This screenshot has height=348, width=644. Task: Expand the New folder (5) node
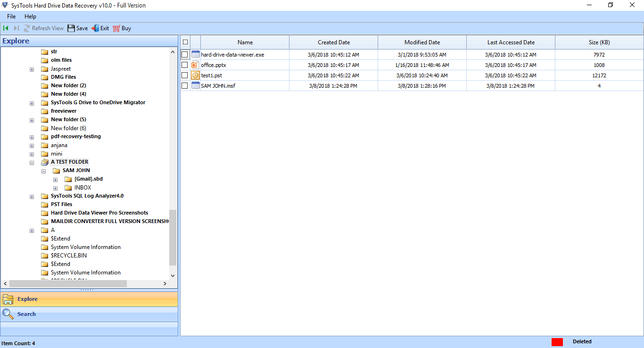32,120
